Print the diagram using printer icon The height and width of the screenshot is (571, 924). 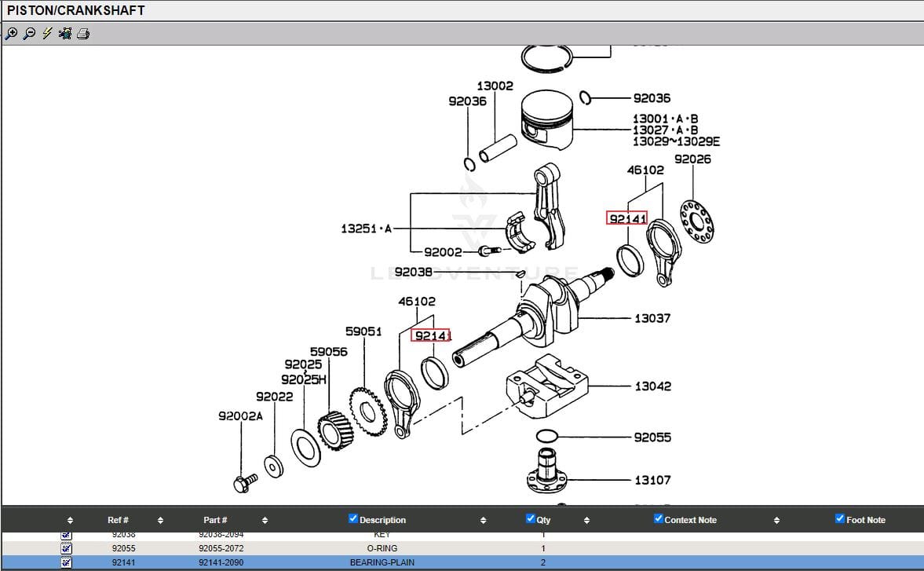(83, 34)
